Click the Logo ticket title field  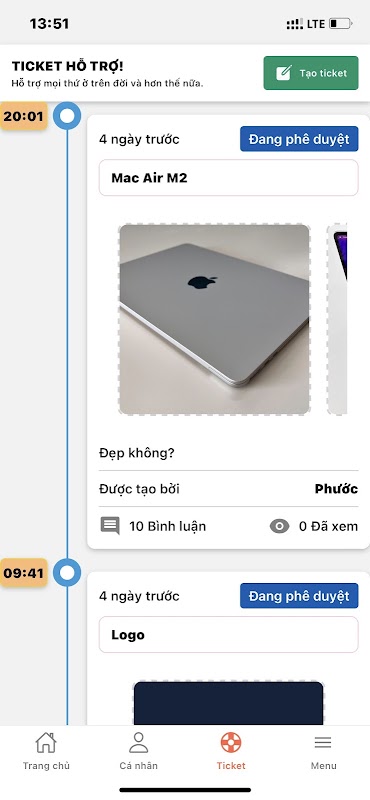229,634
